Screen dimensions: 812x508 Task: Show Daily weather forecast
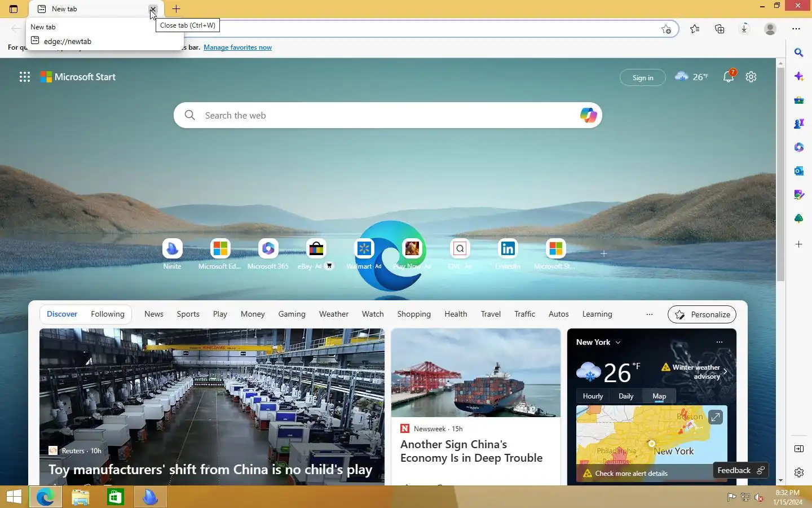click(x=626, y=396)
